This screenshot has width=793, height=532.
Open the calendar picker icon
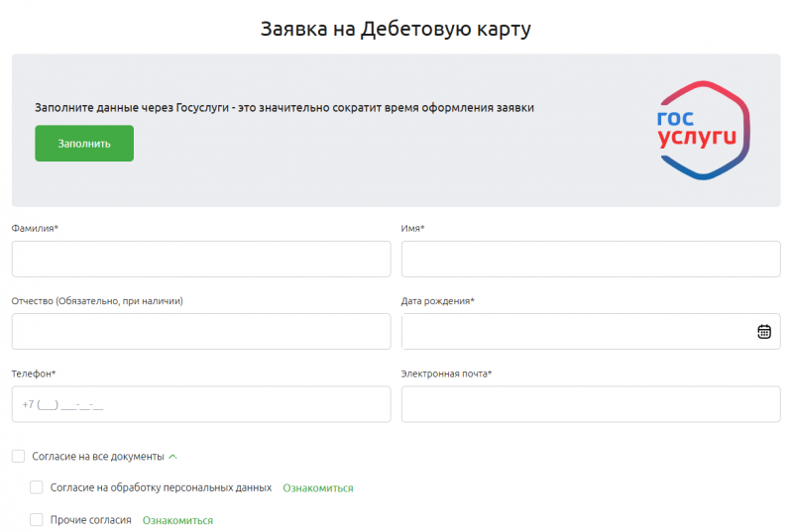(x=764, y=332)
